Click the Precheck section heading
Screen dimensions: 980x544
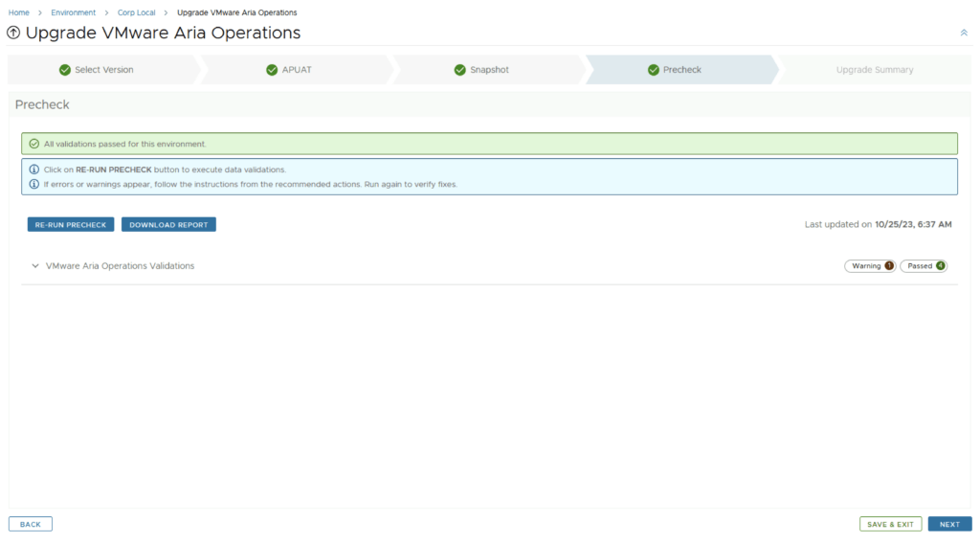(42, 104)
